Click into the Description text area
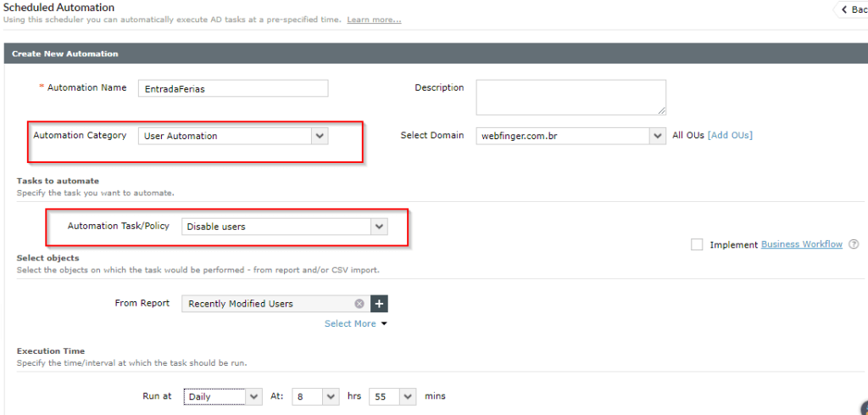 (570, 97)
